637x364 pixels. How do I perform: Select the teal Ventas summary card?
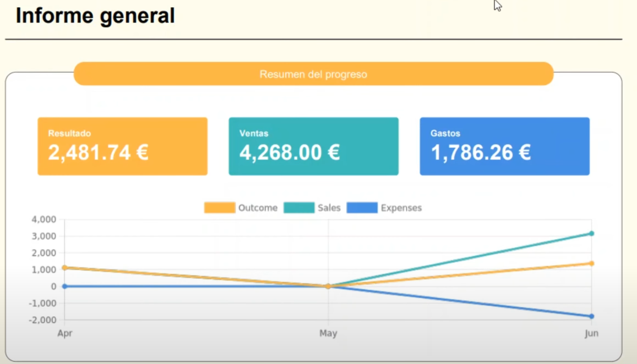313,146
